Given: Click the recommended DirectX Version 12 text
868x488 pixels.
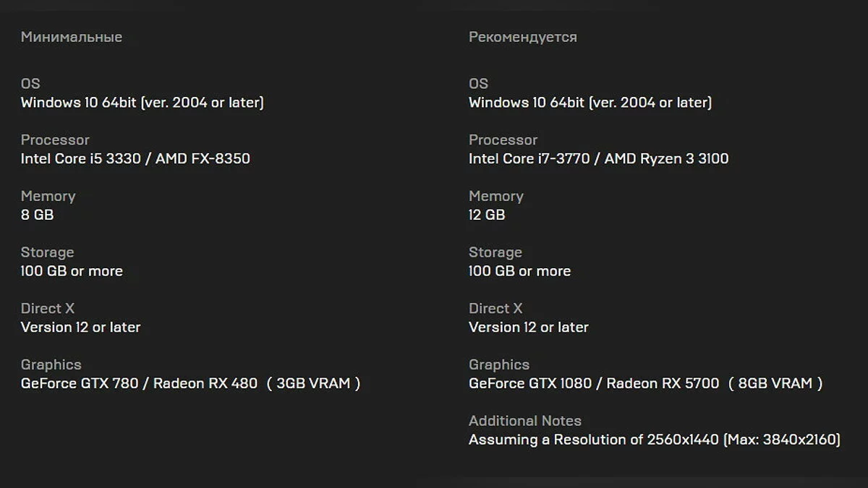Looking at the screenshot, I should coord(528,327).
